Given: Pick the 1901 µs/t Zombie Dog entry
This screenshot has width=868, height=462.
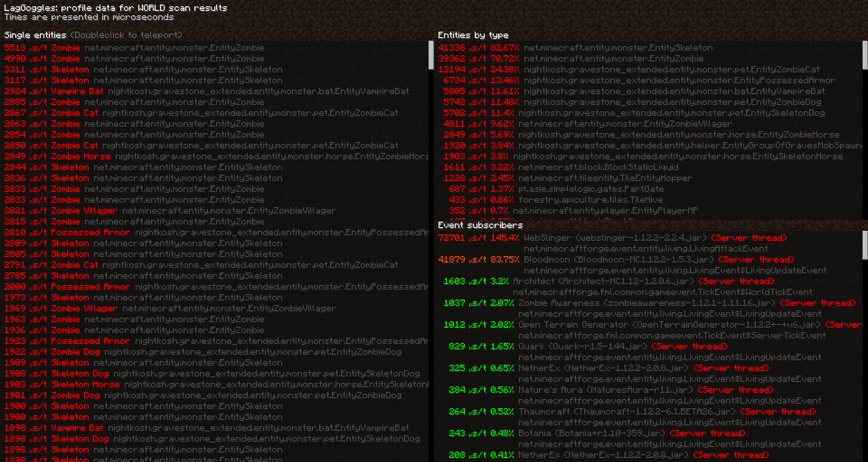Looking at the screenshot, I should pyautogui.click(x=203, y=395).
